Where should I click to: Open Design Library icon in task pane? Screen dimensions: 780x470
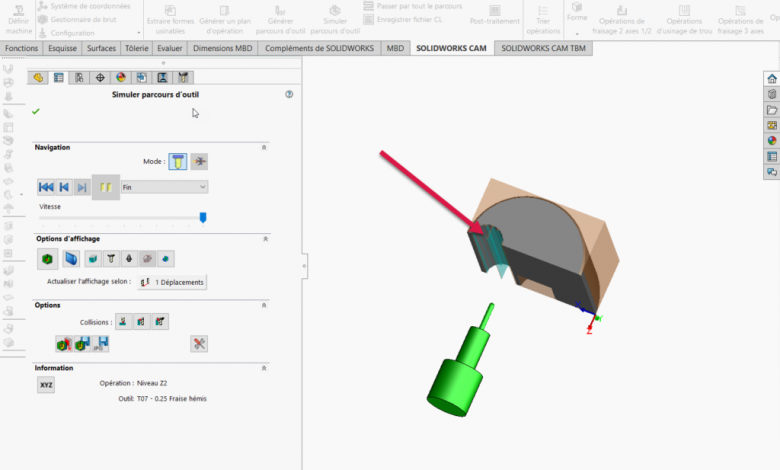(x=772, y=94)
